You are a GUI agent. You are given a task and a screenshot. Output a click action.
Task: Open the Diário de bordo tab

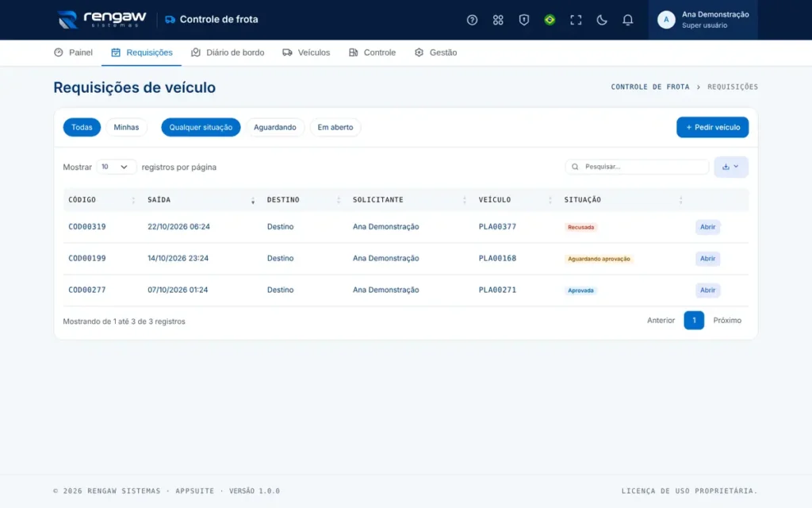point(228,52)
